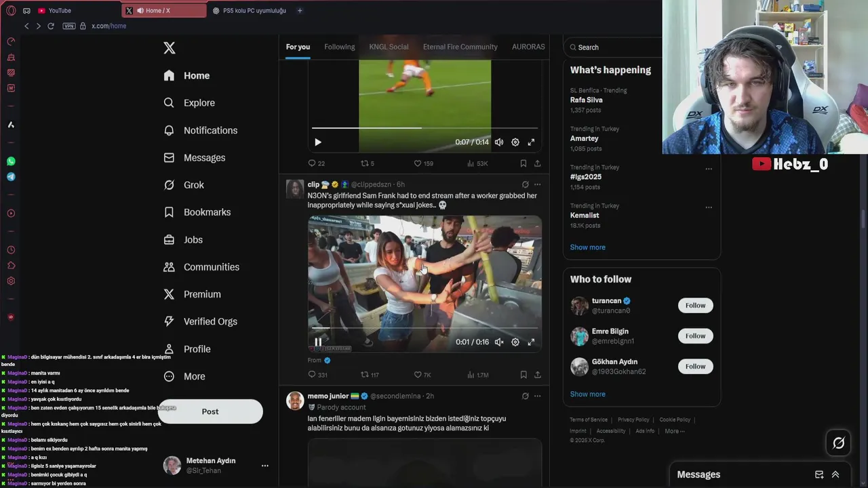Follow Emre Bilgin
Viewport: 868px width, 488px height.
695,336
